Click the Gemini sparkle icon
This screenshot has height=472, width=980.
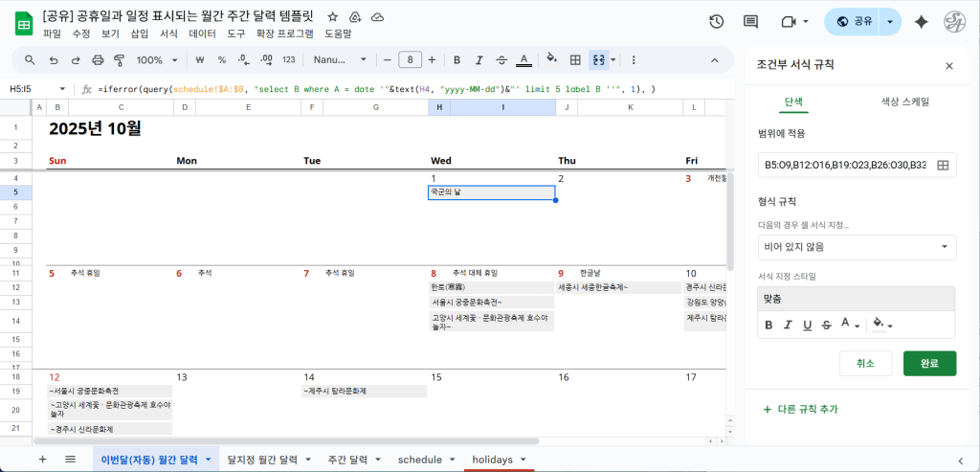[x=922, y=22]
